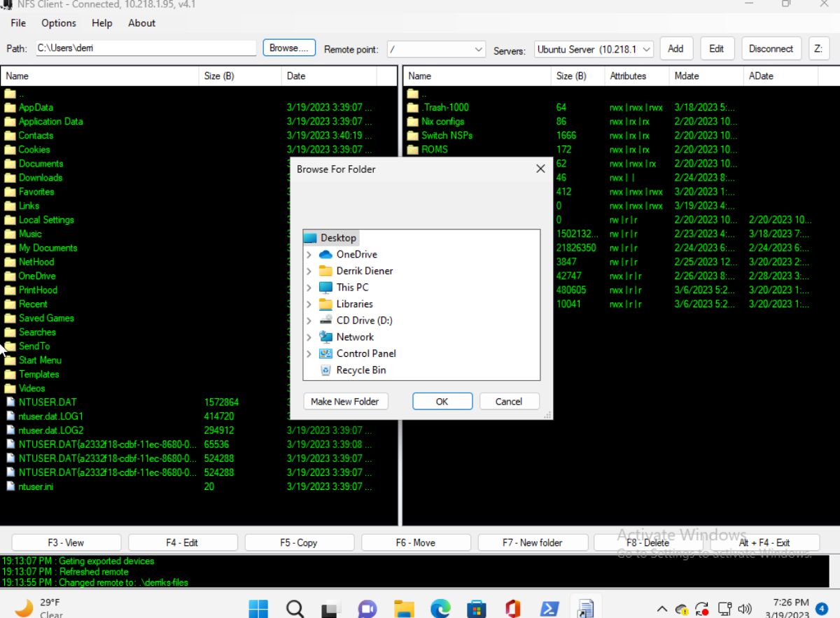Click the Recycle Bin icon in dialog
This screenshot has height=618, width=840.
point(325,370)
